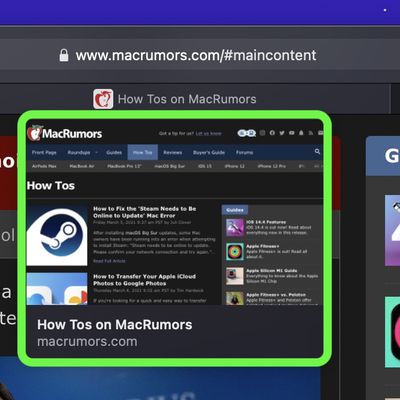Screen dimensions: 400x400
Task: Click 'How to Fix the Steam' headline in preview
Action: (x=145, y=212)
